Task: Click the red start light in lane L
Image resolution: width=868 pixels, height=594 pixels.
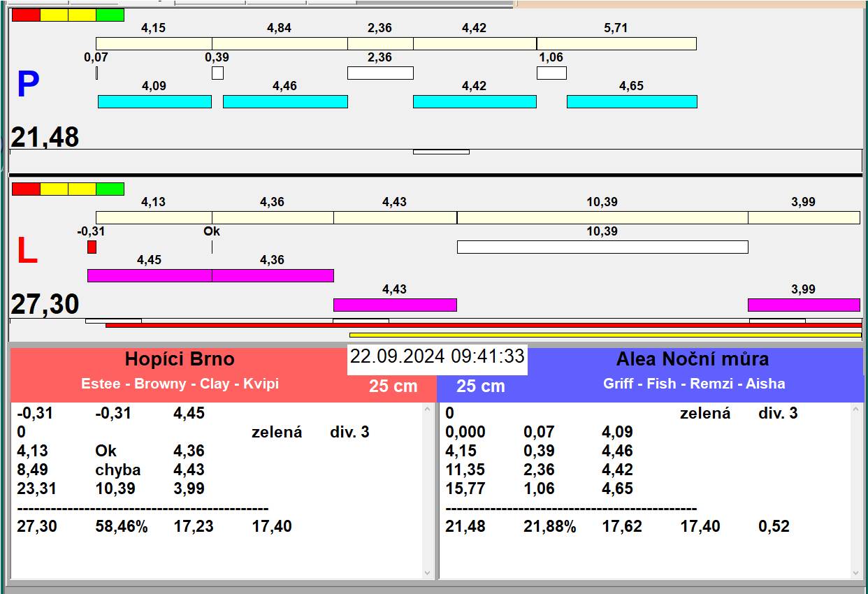Action: pos(26,189)
